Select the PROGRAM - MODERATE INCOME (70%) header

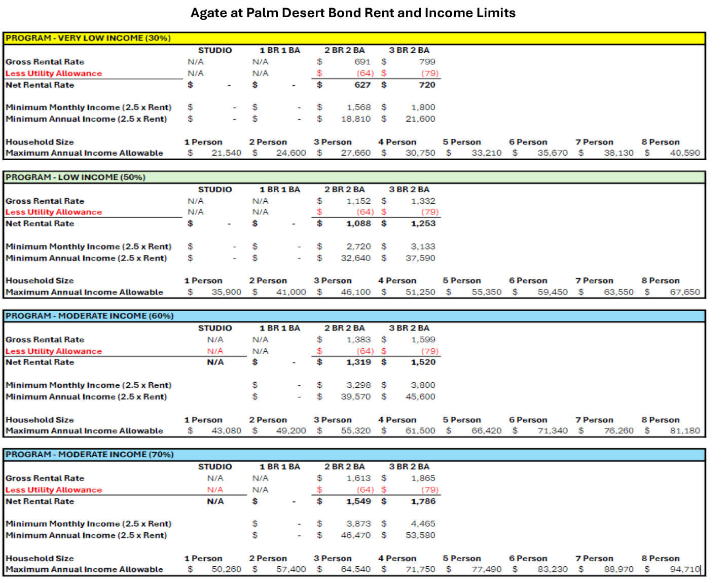(354, 454)
